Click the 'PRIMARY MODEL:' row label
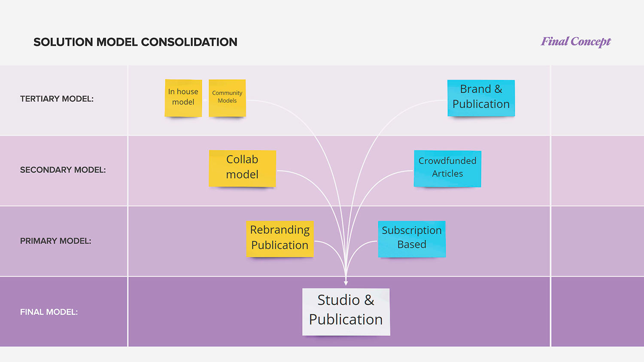The width and height of the screenshot is (644, 362). 55,241
